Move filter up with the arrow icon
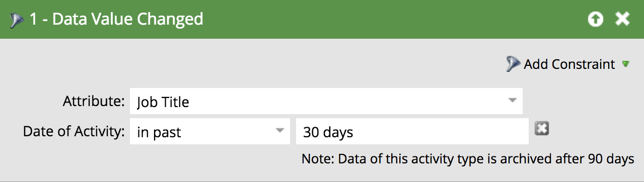644x182 pixels. click(595, 20)
